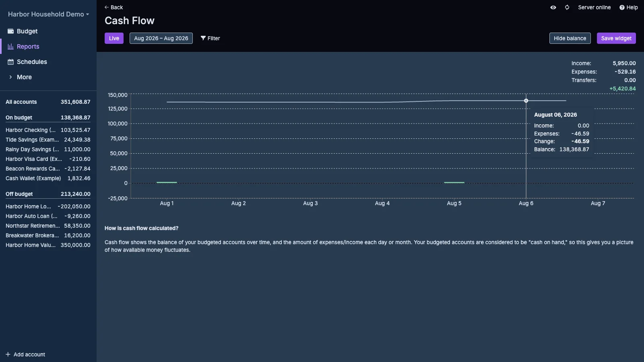Select the On budget accounts group
The image size is (644, 362).
tap(48, 117)
